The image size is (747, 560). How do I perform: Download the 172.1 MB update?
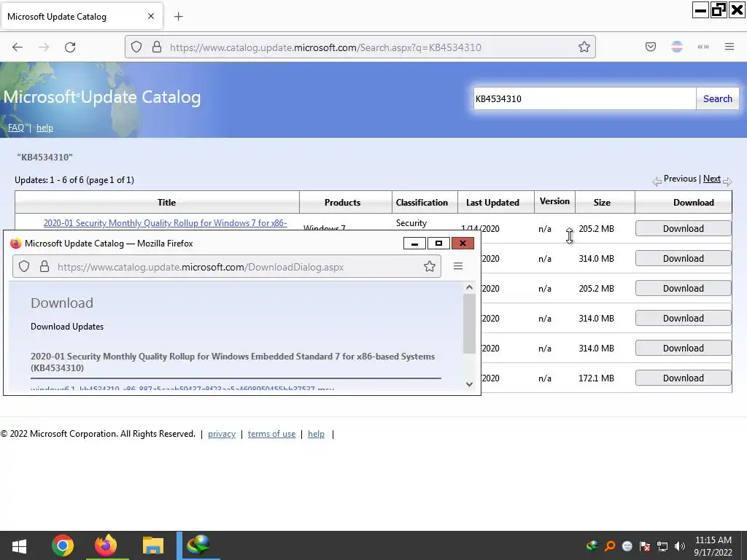683,378
